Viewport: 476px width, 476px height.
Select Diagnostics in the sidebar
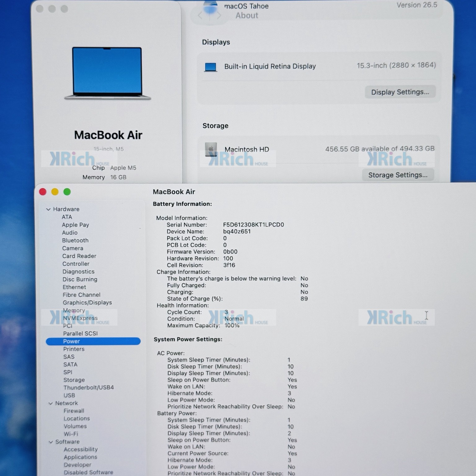(x=78, y=272)
